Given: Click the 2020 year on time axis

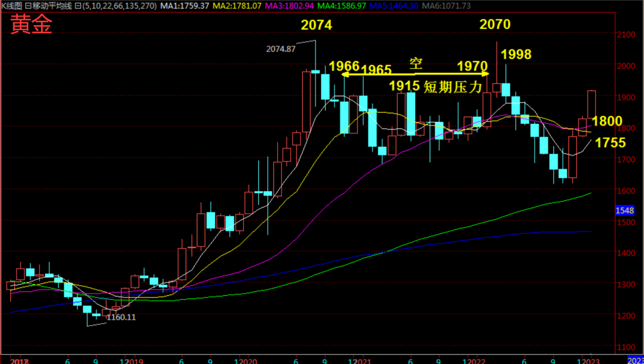Looking at the screenshot, I should click(250, 361).
